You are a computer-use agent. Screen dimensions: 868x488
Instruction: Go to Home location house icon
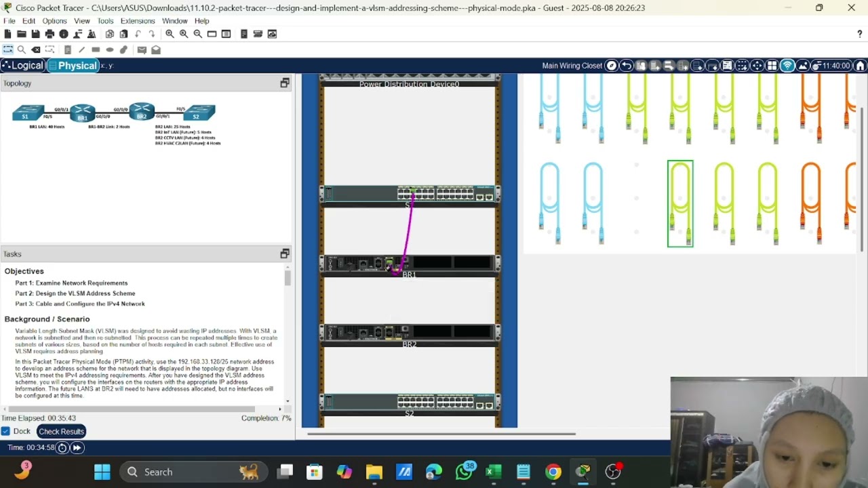(860, 66)
